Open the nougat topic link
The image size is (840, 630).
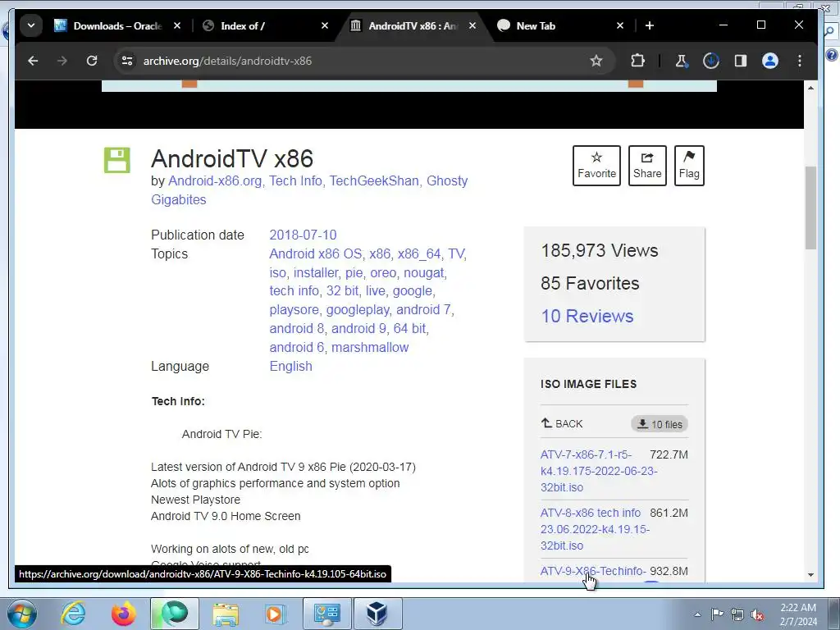coord(424,272)
